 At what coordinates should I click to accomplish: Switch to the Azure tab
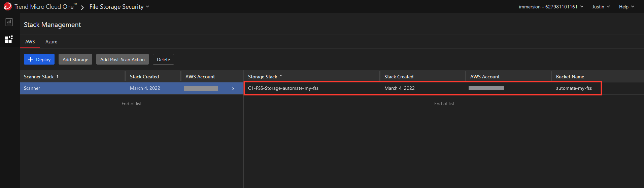point(51,42)
